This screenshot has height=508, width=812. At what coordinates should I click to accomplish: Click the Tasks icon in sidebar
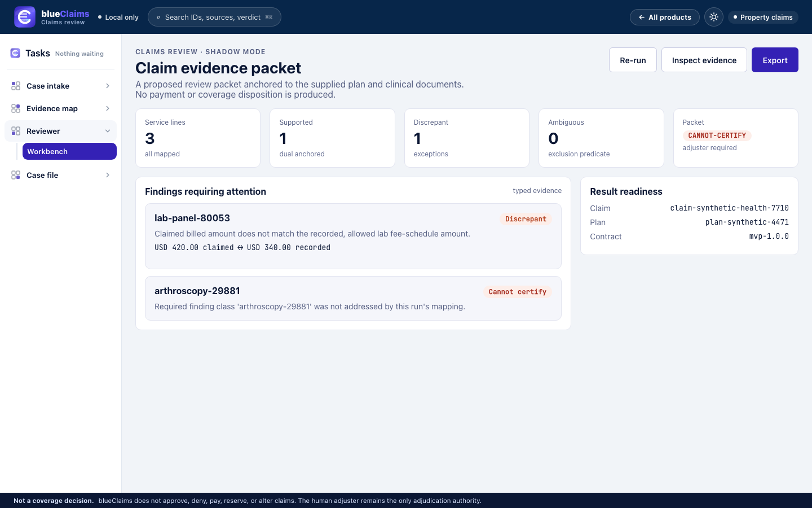click(15, 53)
